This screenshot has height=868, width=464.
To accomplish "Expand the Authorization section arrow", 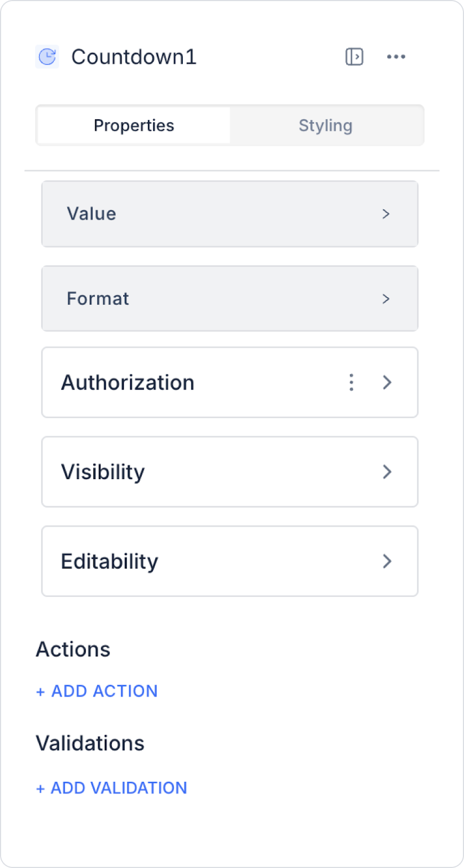I will (387, 382).
